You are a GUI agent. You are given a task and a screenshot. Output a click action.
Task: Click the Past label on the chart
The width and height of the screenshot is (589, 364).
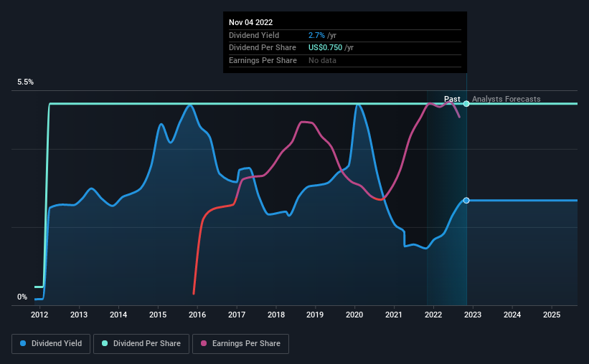(x=452, y=99)
